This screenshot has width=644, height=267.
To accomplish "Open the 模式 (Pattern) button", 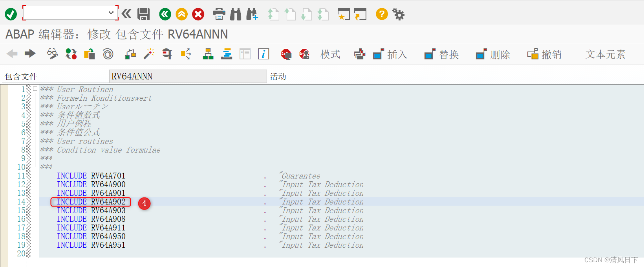I will (330, 54).
